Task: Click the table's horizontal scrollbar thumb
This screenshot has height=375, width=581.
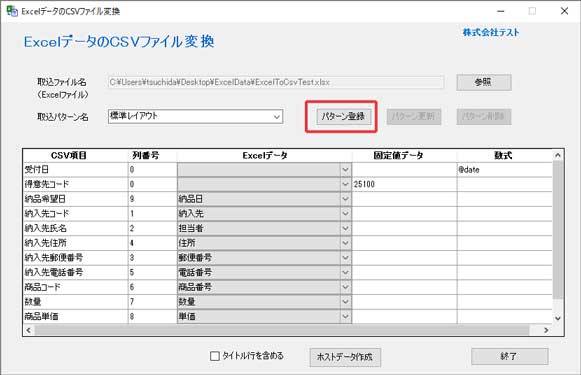Action: coord(282,330)
